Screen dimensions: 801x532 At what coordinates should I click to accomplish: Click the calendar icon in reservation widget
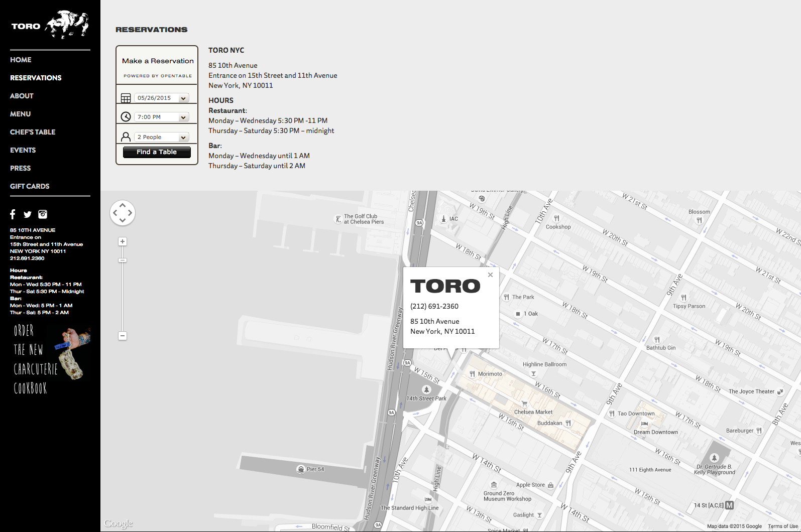point(126,98)
